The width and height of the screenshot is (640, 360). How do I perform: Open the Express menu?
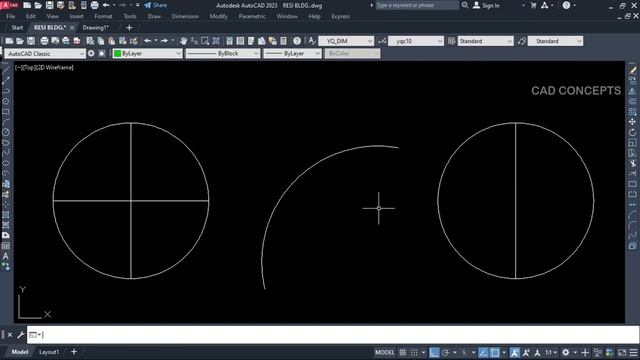point(340,16)
